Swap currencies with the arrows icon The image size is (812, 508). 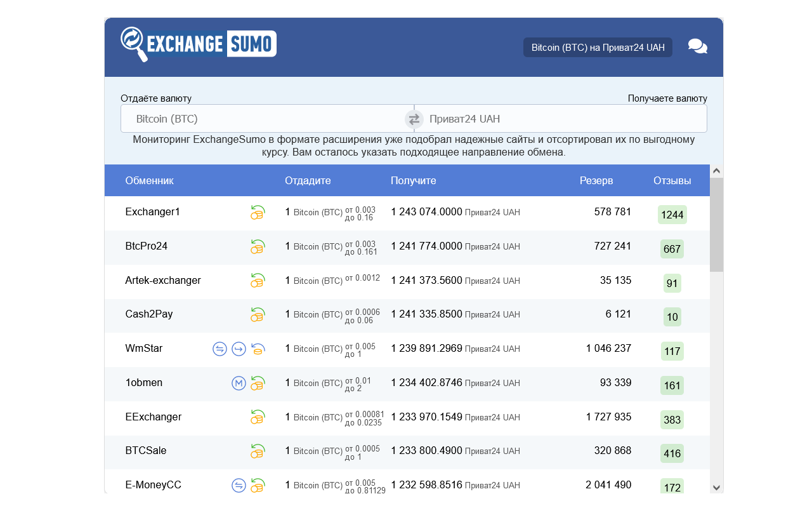[414, 119]
